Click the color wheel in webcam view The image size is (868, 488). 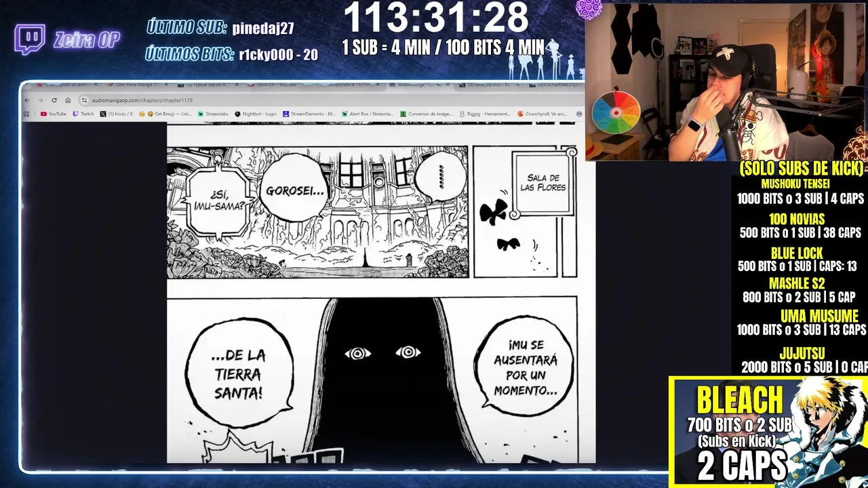point(616,113)
